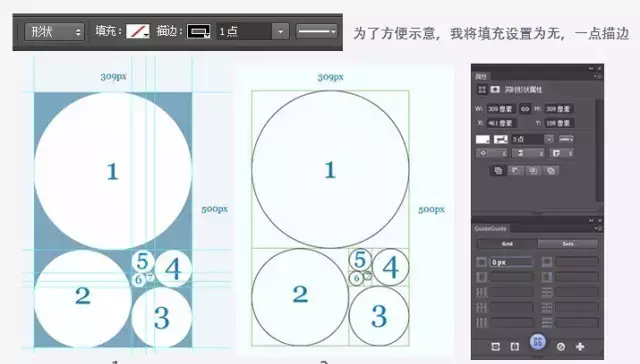Viewport: 640px width, 364px height.
Task: Click the Y position field in properties panel
Action: pyautogui.click(x=559, y=123)
